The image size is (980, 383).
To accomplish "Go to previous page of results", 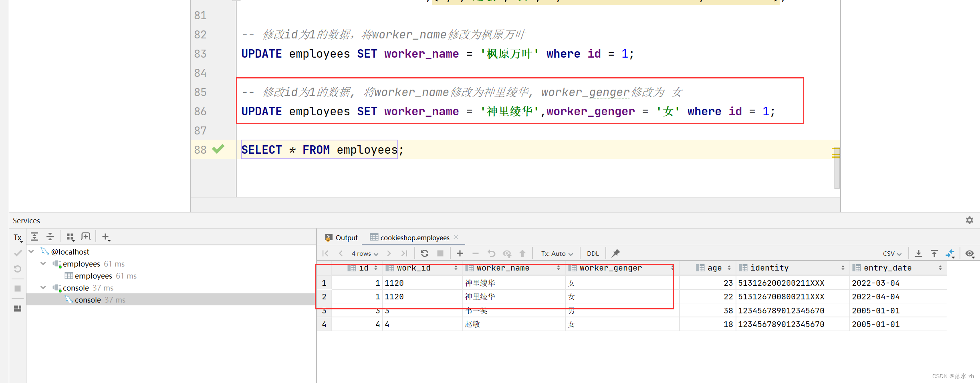I will coord(341,253).
